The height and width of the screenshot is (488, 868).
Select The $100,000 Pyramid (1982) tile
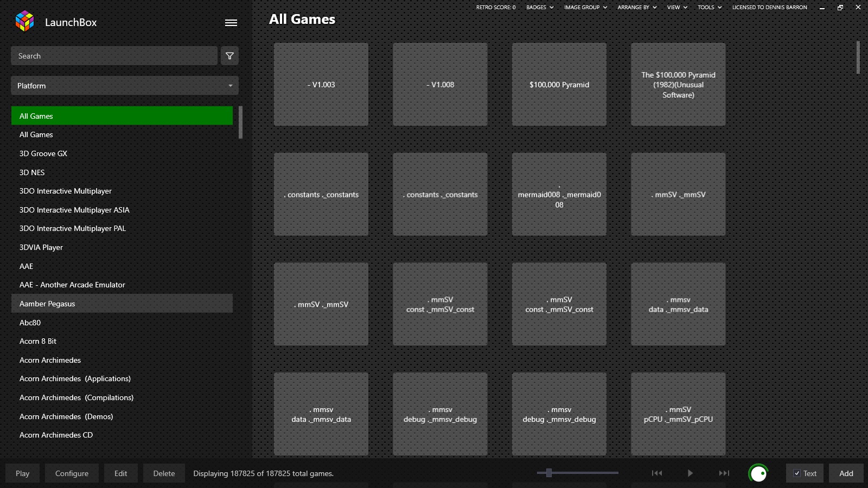click(x=678, y=85)
